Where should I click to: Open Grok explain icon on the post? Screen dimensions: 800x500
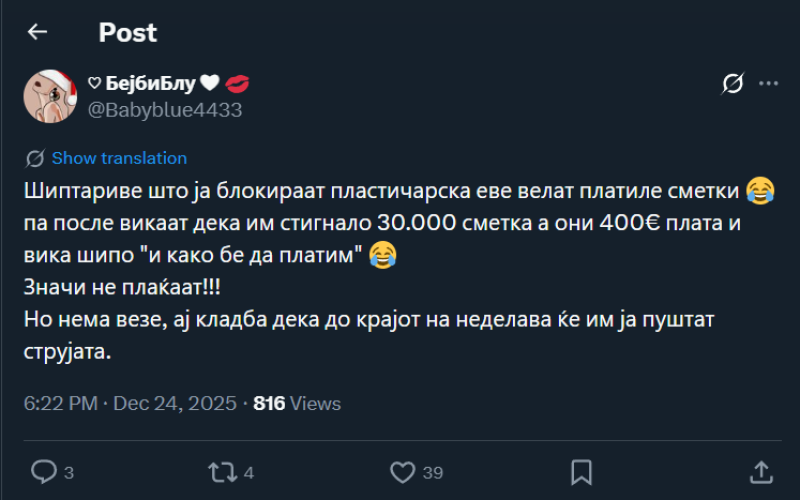732,85
